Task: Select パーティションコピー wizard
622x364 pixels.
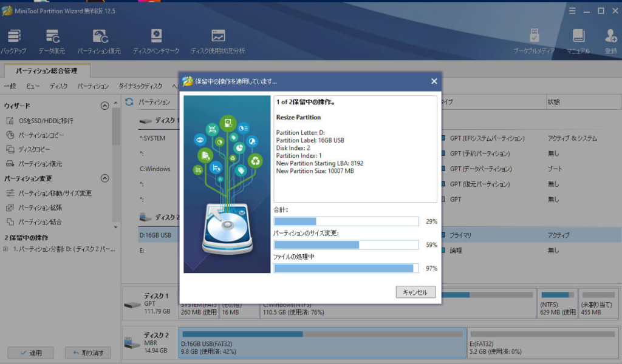Action: click(35, 135)
